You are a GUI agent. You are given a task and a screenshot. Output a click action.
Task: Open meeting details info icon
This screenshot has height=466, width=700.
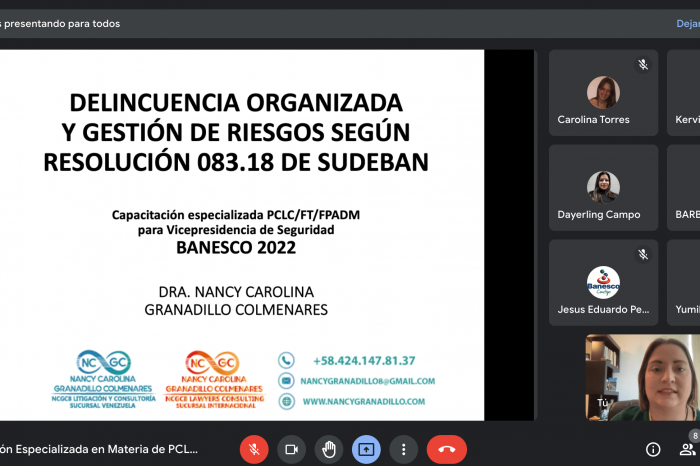653,449
